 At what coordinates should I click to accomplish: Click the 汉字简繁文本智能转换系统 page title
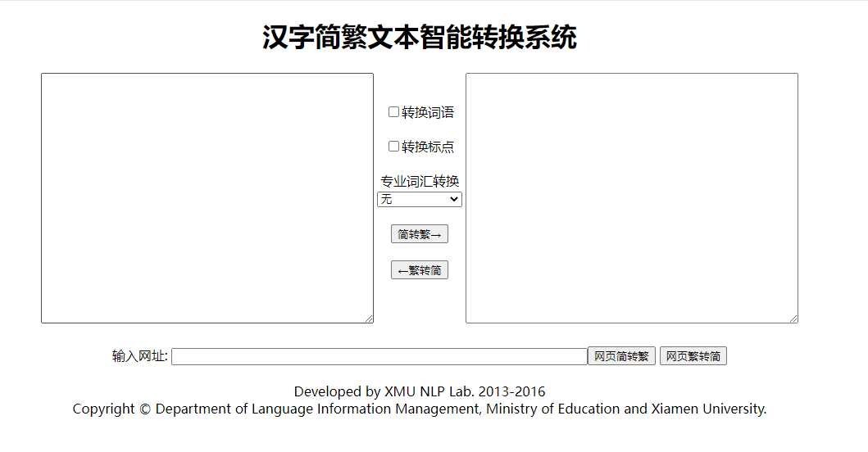pos(419,38)
